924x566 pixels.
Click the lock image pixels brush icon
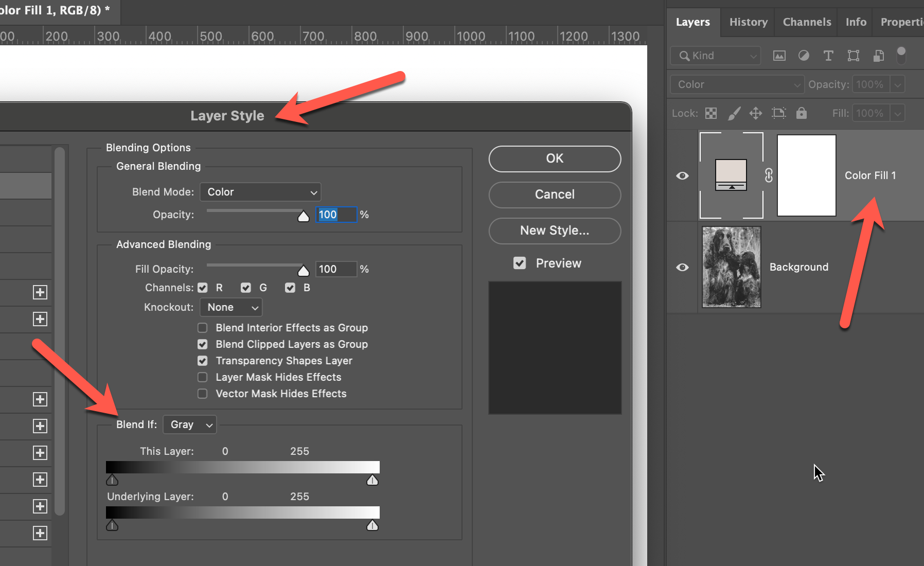click(x=734, y=113)
